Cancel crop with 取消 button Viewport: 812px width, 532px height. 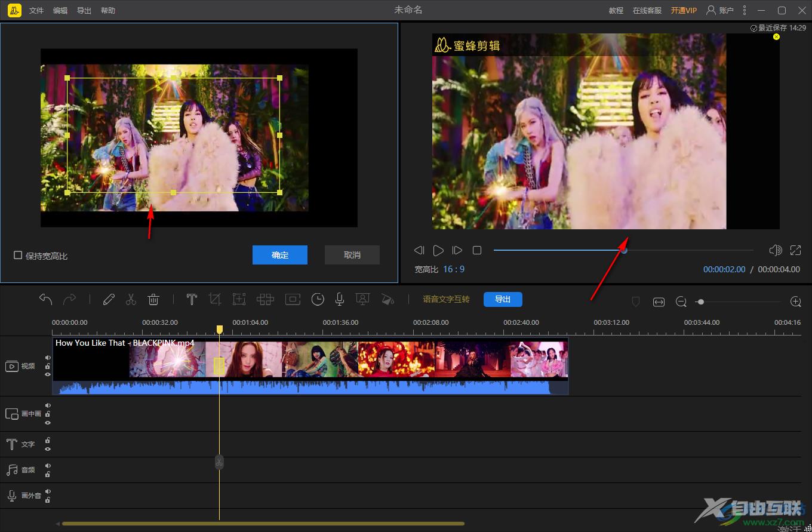[x=352, y=255]
